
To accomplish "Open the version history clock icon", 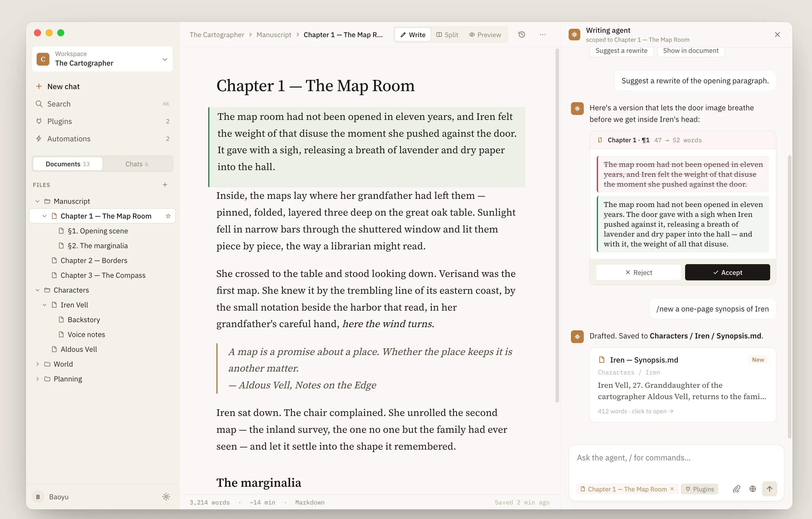I will tap(522, 35).
